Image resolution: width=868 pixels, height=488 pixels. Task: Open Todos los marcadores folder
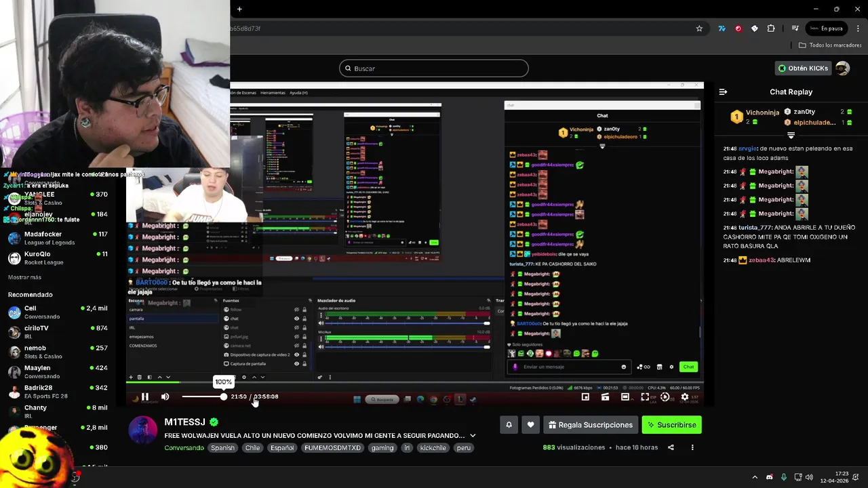pyautogui.click(x=830, y=45)
